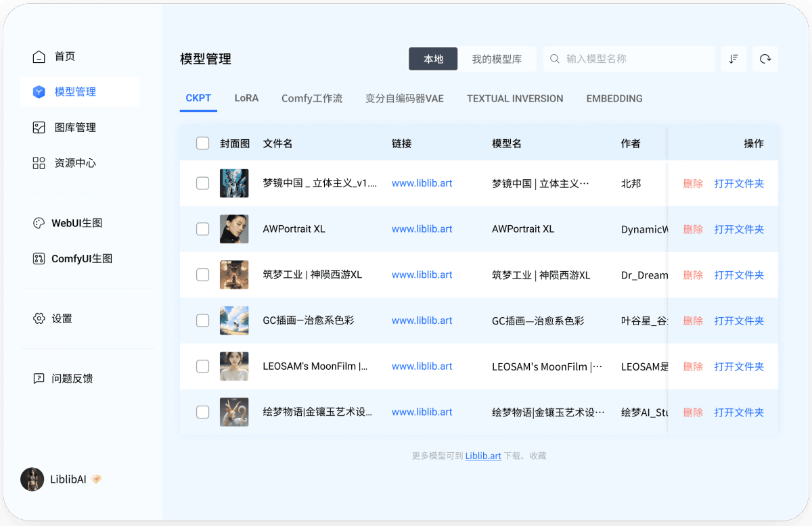The height and width of the screenshot is (526, 812).
Task: Open folder for LEOSAM's MoonFilm model
Action: pos(739,366)
